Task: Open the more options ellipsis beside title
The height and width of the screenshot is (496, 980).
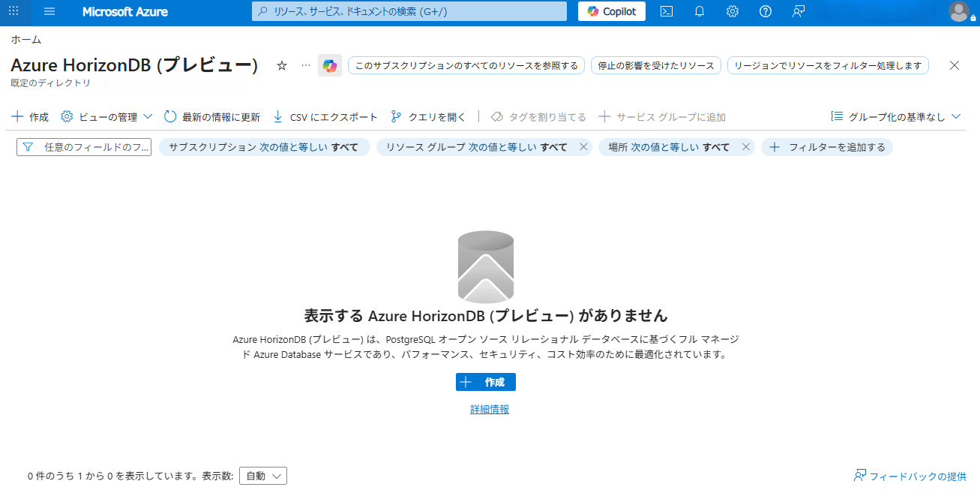Action: coord(305,65)
